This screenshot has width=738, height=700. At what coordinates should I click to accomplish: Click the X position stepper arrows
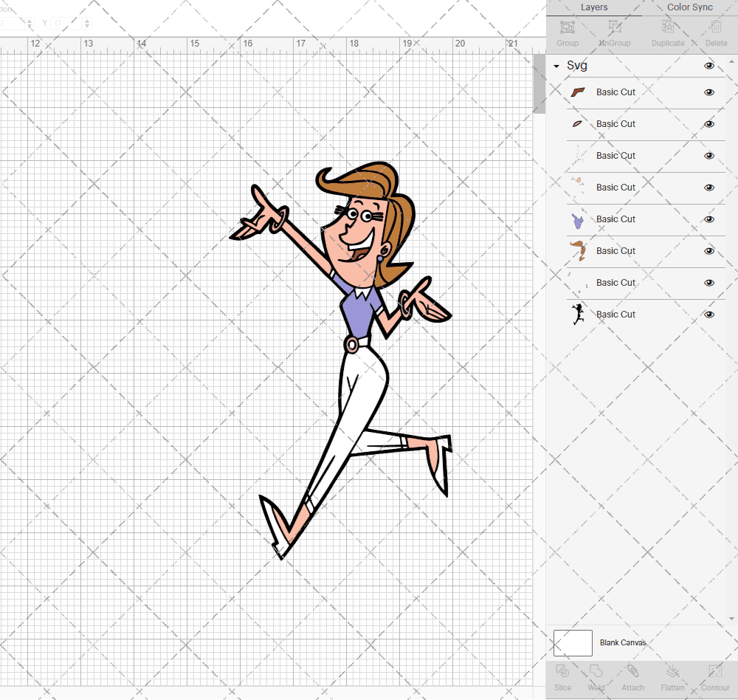[30, 23]
